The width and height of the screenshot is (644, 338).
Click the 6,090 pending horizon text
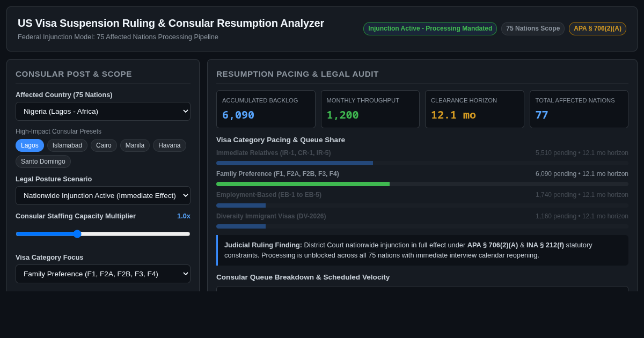click(582, 174)
